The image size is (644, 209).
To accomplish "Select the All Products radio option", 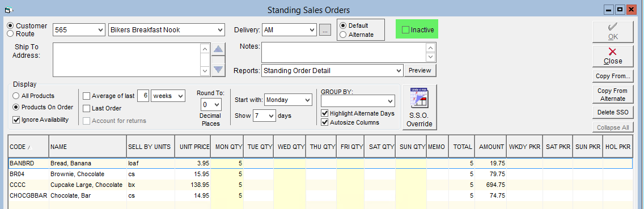I will pos(16,96).
